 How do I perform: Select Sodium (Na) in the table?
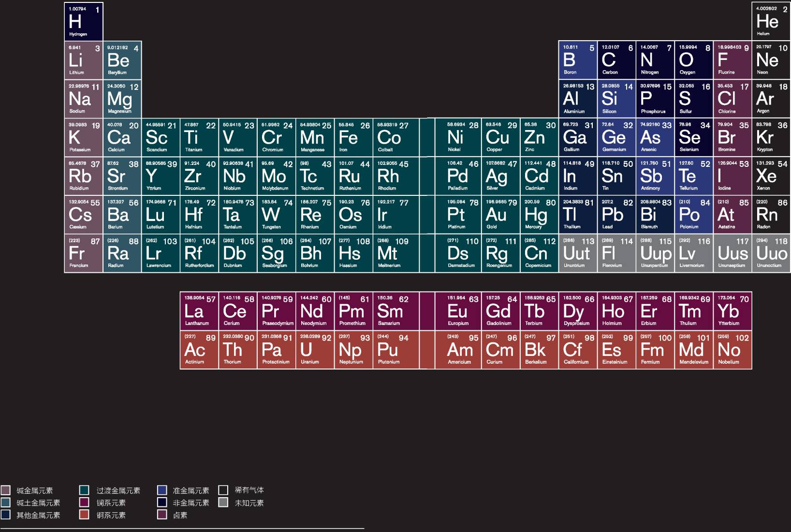84,99
